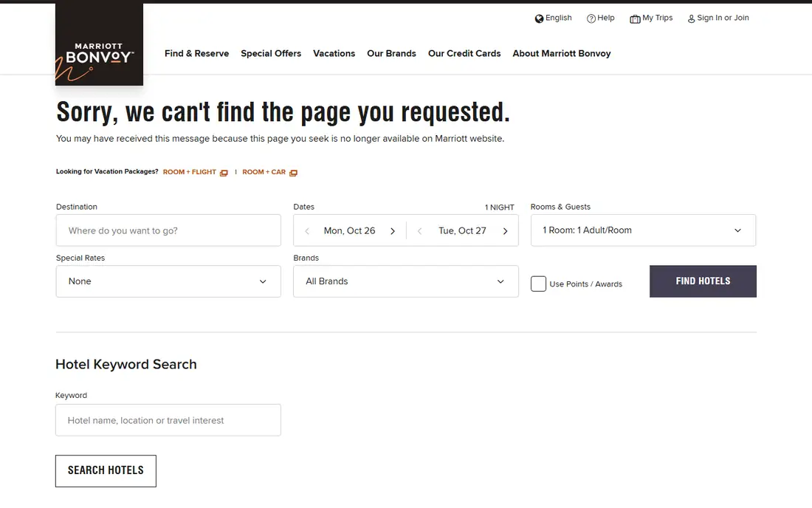Move check-out date back from Tue, Oct 27
This screenshot has height=508, width=812.
pyautogui.click(x=419, y=231)
